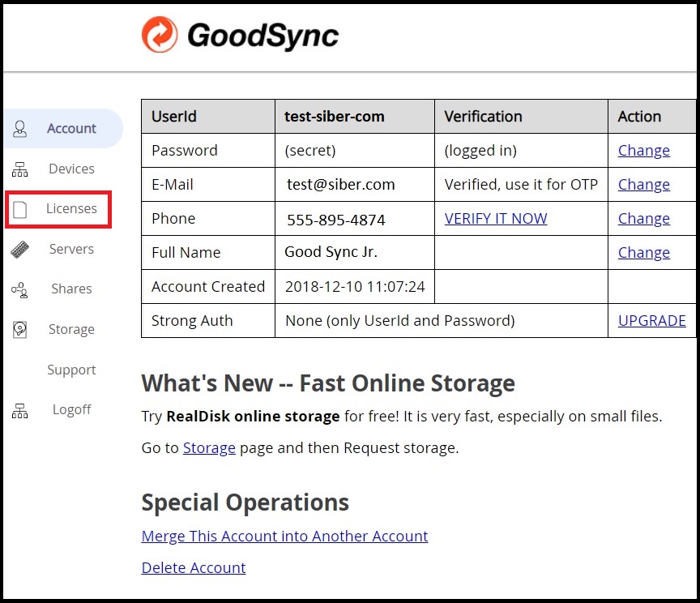The height and width of the screenshot is (603, 700).
Task: Click UPGRADE for Strong Auth
Action: point(651,321)
